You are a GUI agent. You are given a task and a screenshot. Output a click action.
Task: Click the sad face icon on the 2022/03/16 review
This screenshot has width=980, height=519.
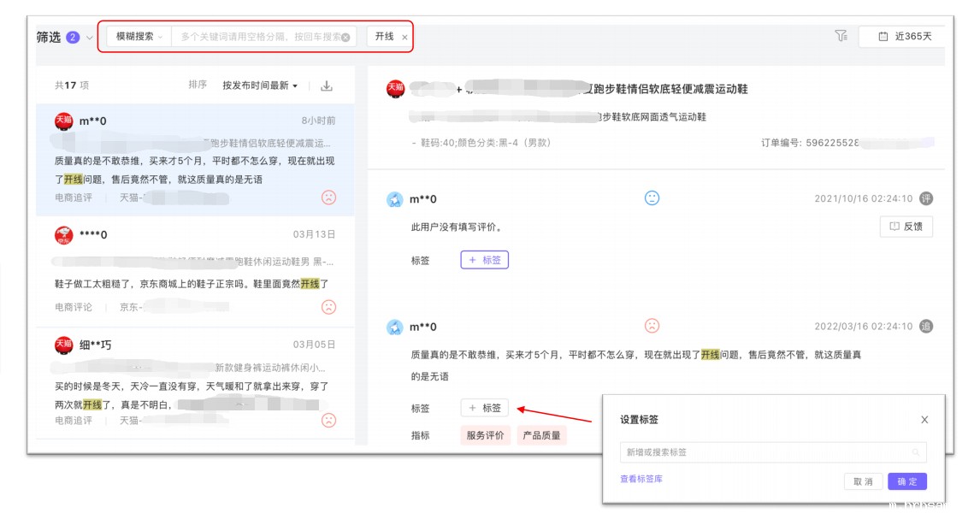click(652, 326)
